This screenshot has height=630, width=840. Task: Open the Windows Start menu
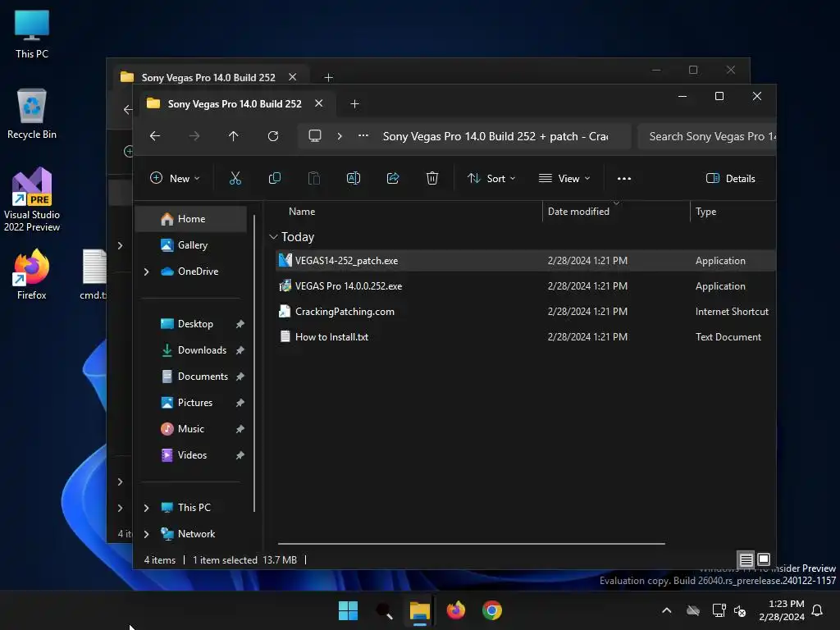coord(348,610)
